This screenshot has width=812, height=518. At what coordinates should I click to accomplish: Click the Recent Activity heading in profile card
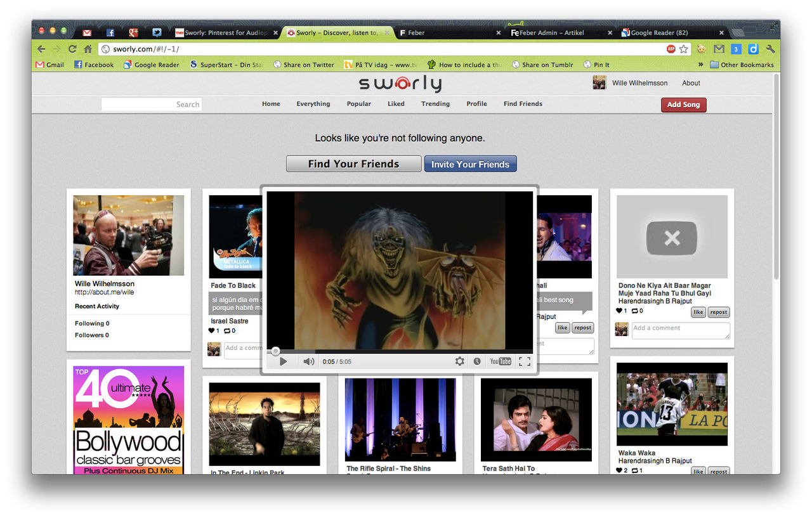(97, 306)
